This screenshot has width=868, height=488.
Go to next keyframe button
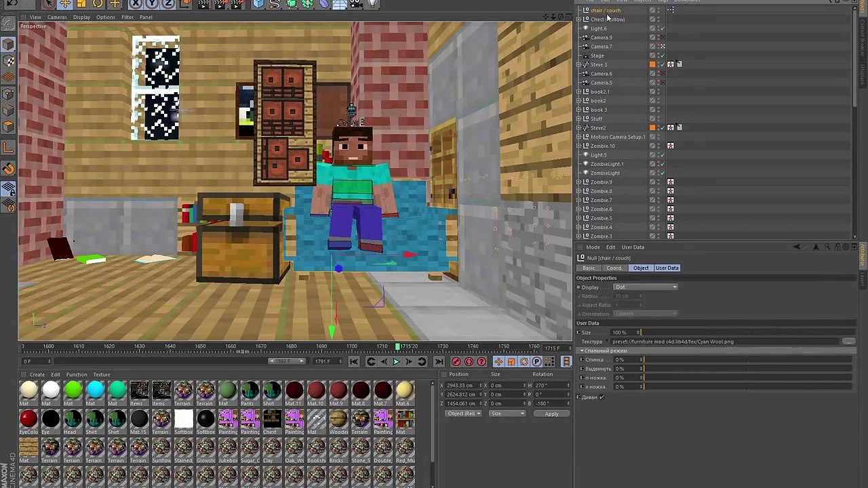[421, 362]
